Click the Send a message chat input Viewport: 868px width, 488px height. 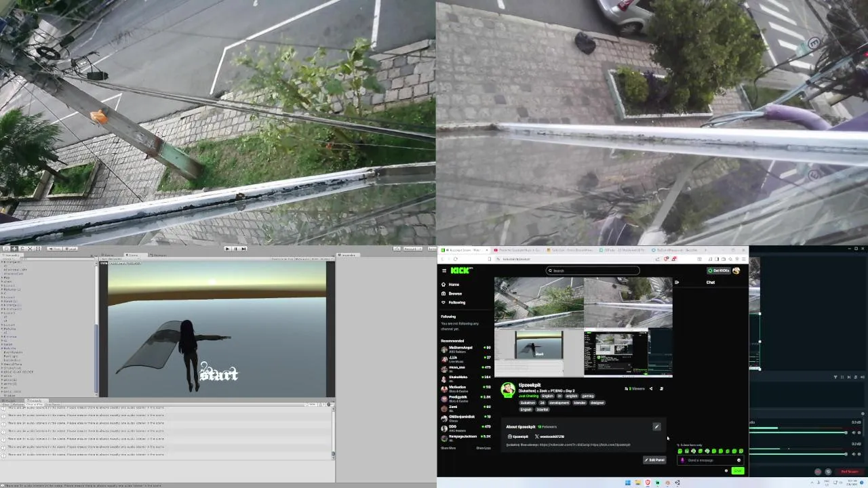coord(711,460)
